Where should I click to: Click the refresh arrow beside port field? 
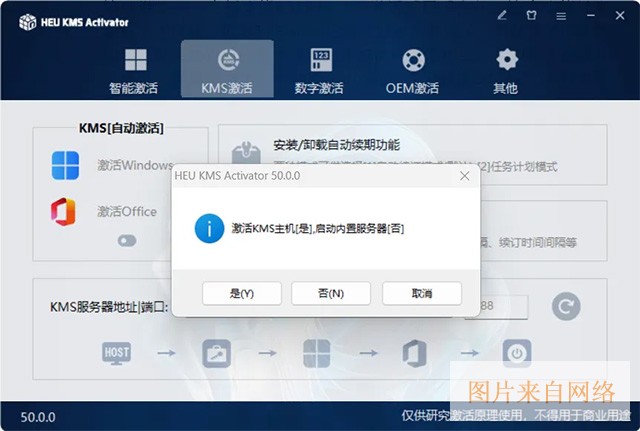click(x=566, y=306)
